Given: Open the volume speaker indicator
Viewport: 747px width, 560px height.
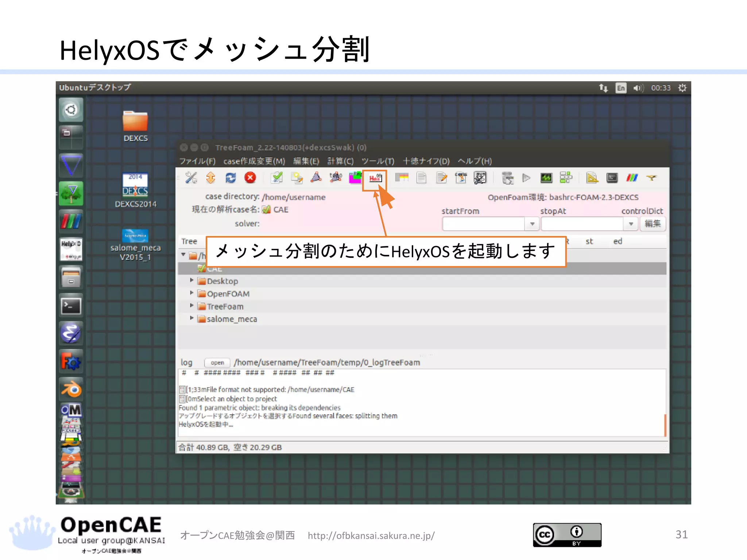Looking at the screenshot, I should tap(638, 88).
